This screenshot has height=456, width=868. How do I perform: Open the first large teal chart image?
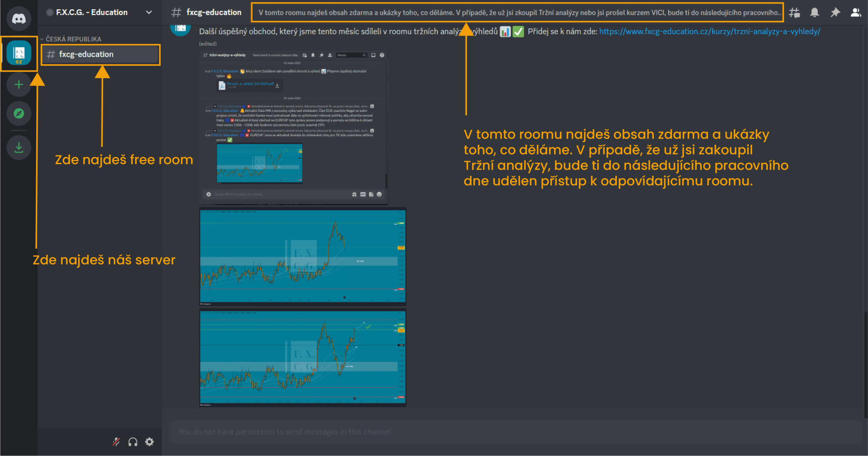click(303, 257)
